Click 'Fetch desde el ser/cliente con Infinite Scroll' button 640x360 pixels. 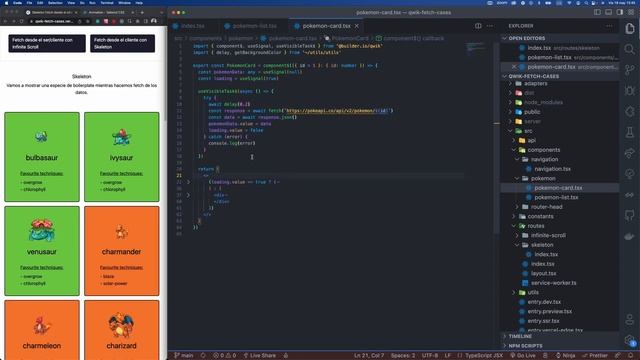pos(47,43)
